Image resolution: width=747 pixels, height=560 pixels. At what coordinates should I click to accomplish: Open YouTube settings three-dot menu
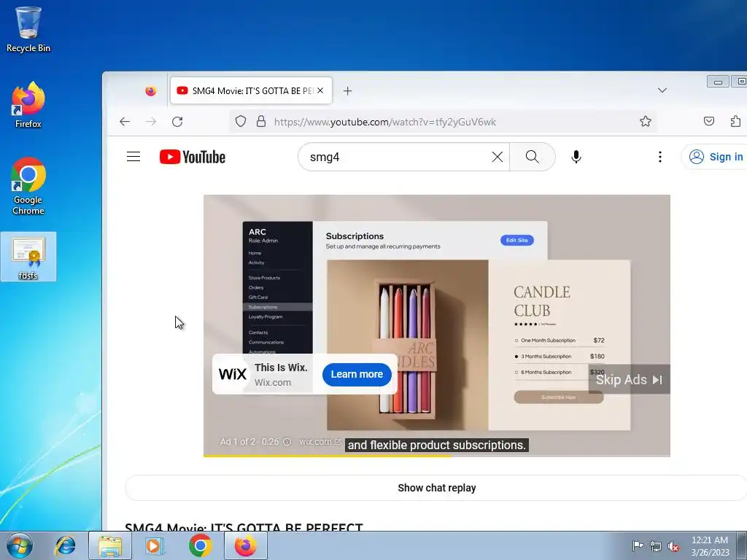(659, 157)
